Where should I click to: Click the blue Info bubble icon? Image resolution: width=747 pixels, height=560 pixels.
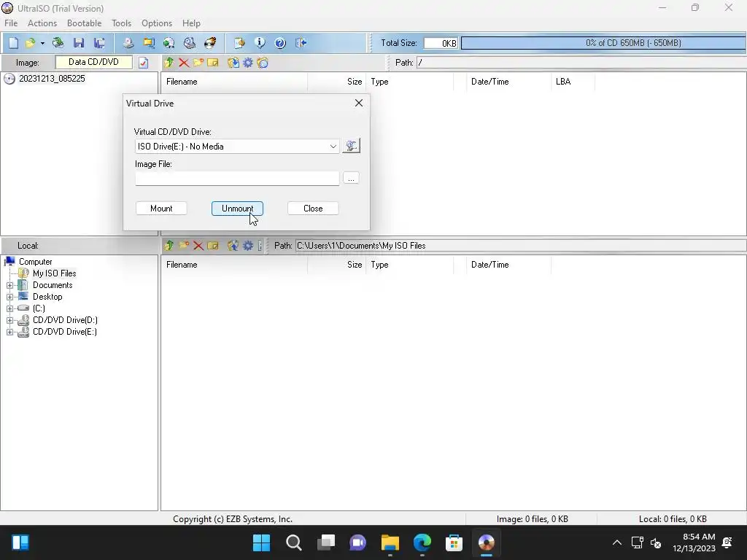[260, 43]
